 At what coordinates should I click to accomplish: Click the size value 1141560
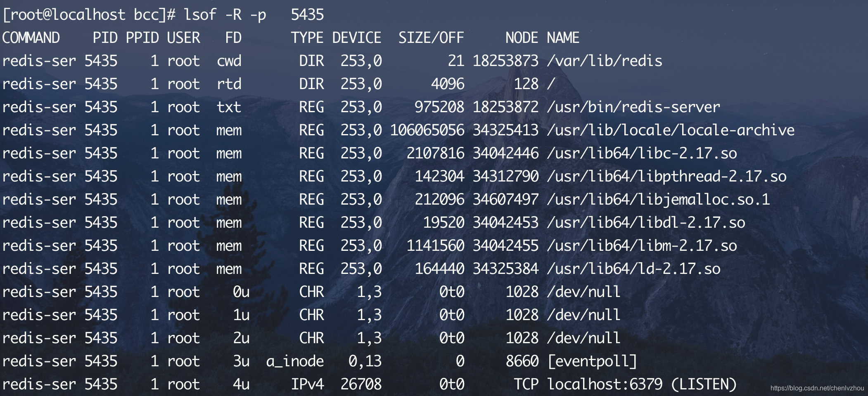click(x=436, y=246)
